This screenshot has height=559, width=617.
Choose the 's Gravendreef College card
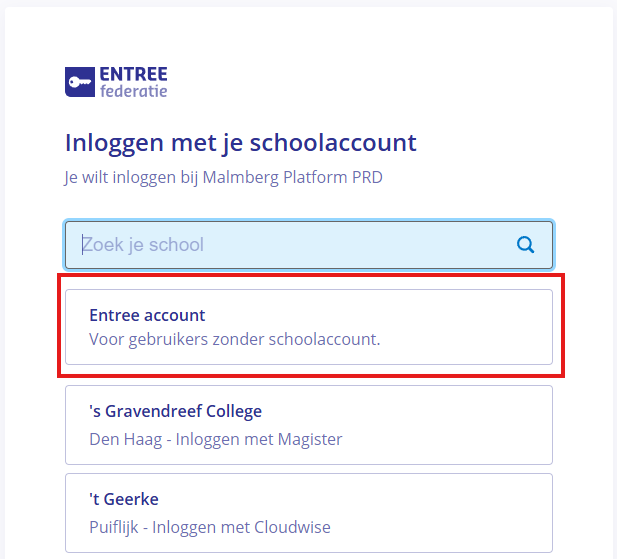(x=309, y=425)
